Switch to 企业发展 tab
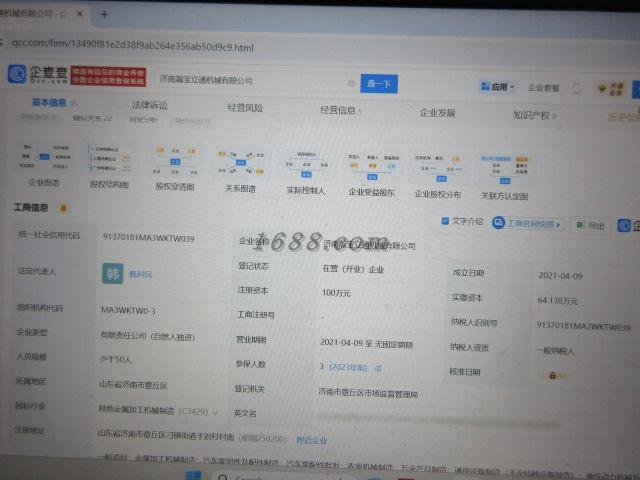Image resolution: width=640 pixels, height=480 pixels. point(437,113)
